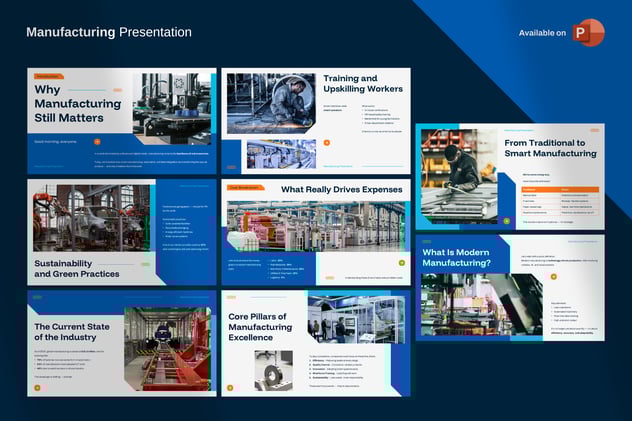Open From Traditional to Smart Manufacturing slide
Viewport: 632px width, 421px height.
[x=509, y=177]
